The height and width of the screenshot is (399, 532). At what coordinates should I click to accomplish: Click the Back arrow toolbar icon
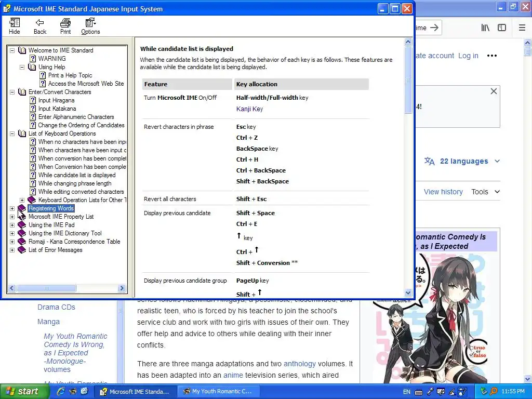39,26
